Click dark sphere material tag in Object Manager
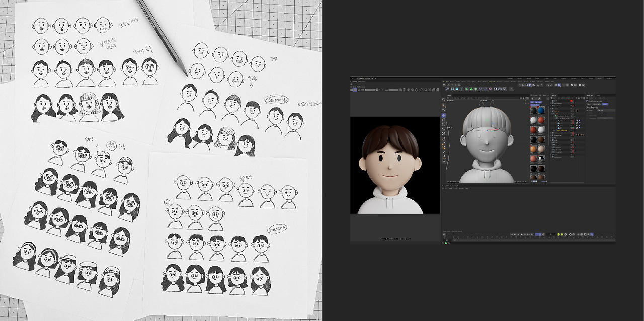 (577, 111)
